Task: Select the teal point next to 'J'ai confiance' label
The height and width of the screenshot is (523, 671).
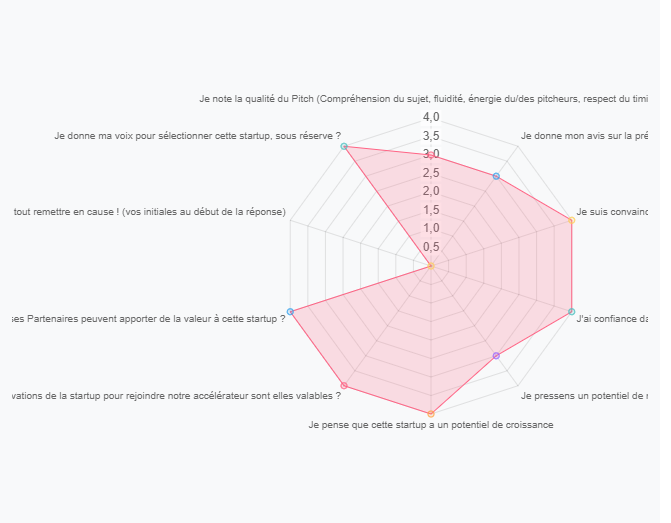Action: (571, 312)
